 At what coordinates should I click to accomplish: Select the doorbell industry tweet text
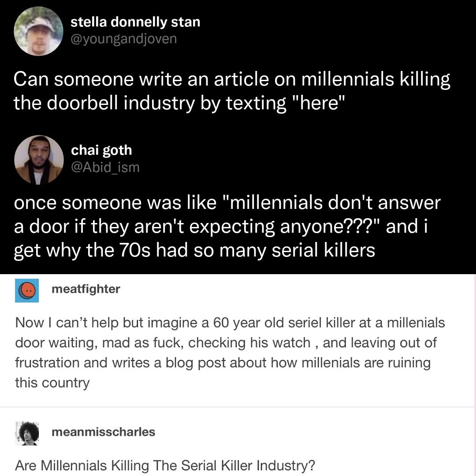coord(232,91)
